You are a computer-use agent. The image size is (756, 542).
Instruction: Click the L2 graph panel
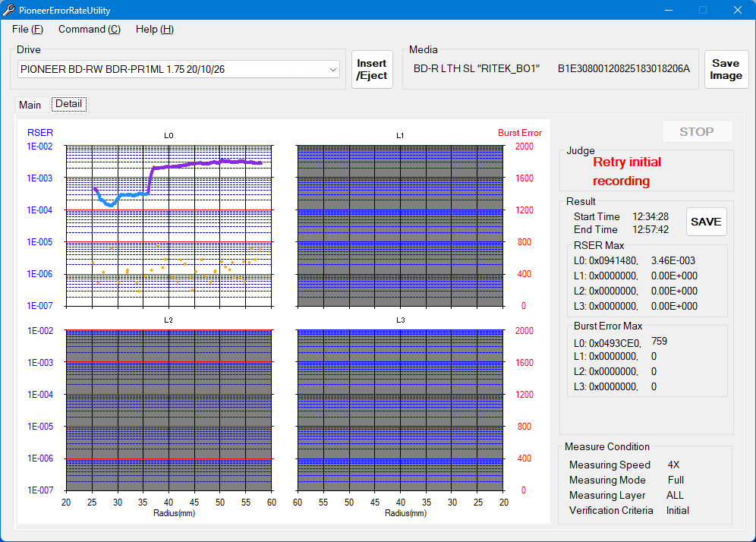[169, 410]
